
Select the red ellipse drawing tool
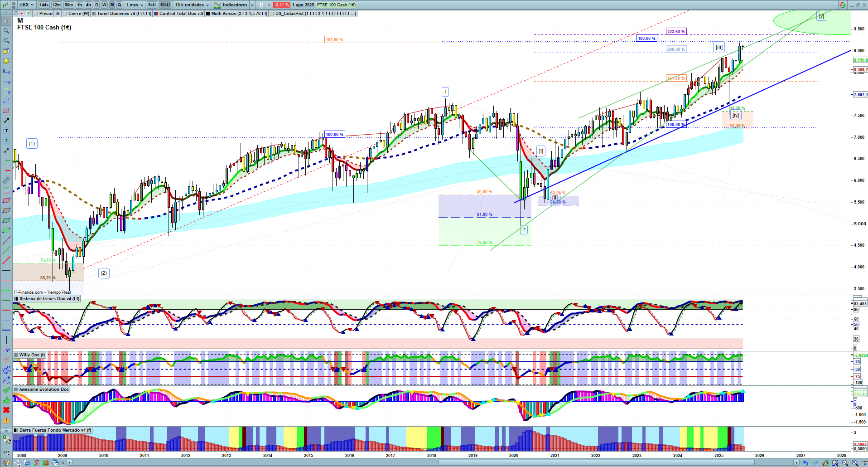coord(6,200)
